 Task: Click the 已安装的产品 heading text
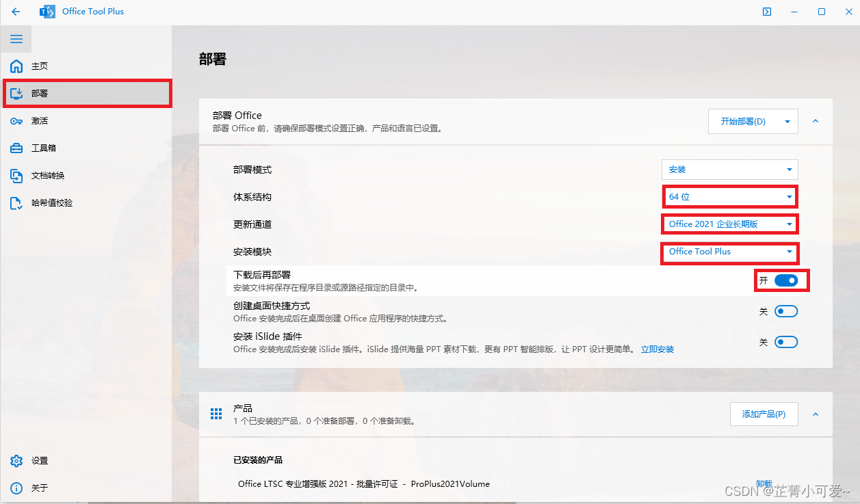tap(258, 460)
